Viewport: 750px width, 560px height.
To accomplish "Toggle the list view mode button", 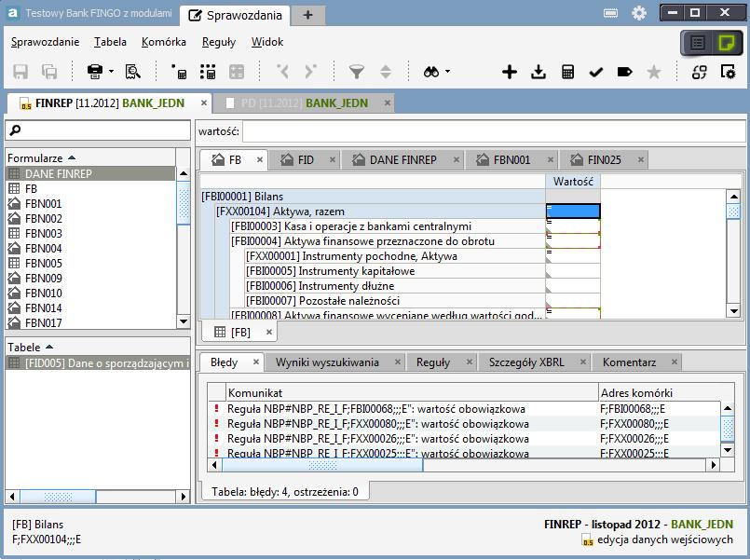I will (x=698, y=43).
